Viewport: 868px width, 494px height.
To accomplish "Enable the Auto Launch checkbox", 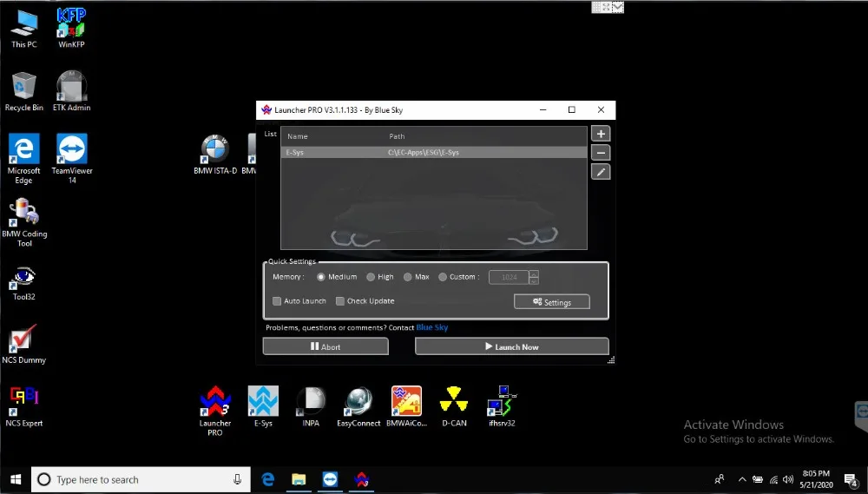I will pos(299,301).
